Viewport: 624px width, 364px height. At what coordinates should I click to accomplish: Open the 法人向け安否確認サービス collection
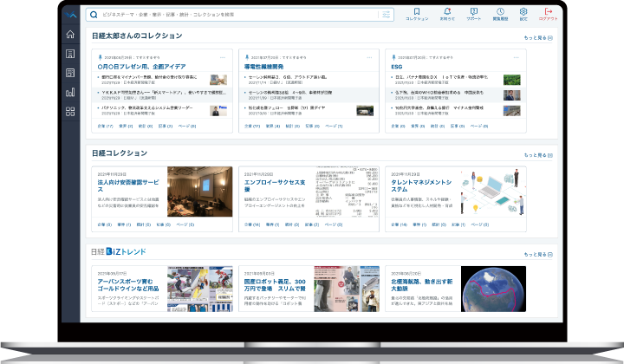(x=128, y=185)
